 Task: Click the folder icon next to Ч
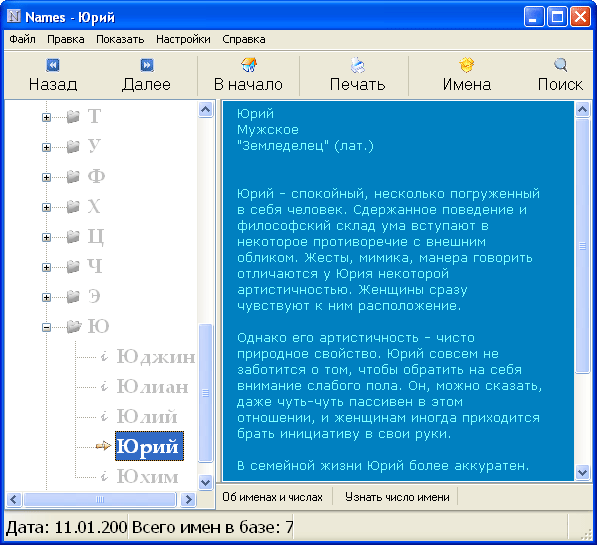click(73, 266)
